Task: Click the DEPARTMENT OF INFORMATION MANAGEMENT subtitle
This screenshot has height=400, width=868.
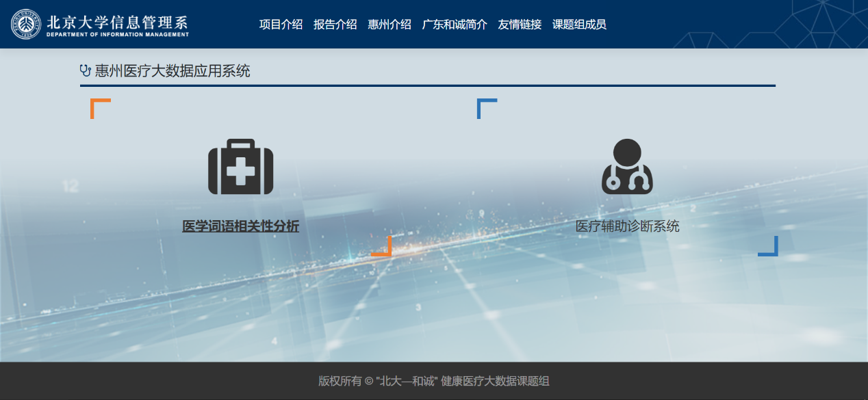Action: point(118,34)
